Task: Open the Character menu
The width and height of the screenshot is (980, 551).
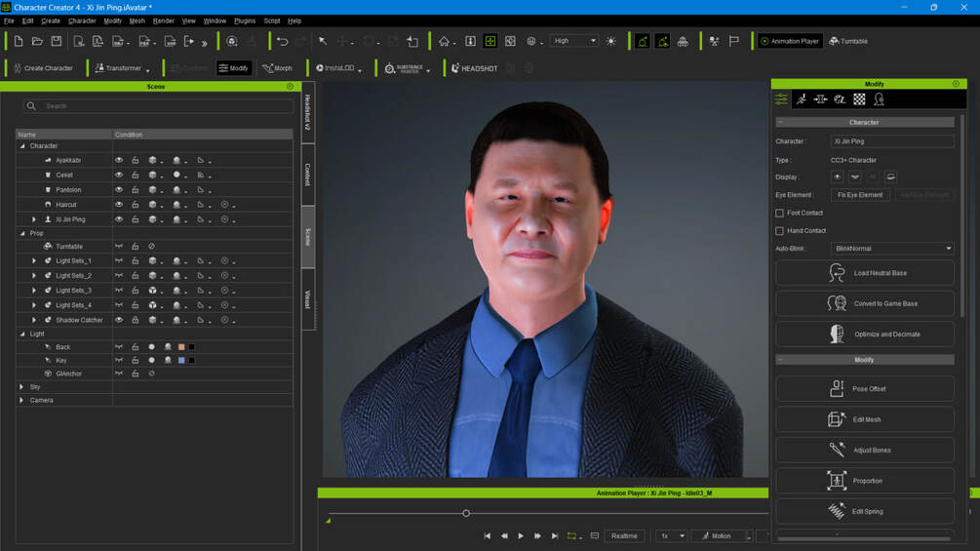Action: coord(82,20)
